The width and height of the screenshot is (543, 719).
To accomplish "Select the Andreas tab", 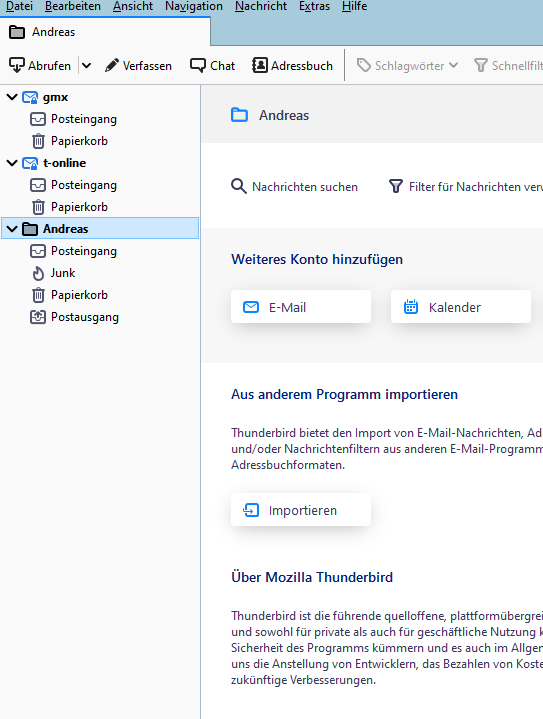I will coord(105,32).
